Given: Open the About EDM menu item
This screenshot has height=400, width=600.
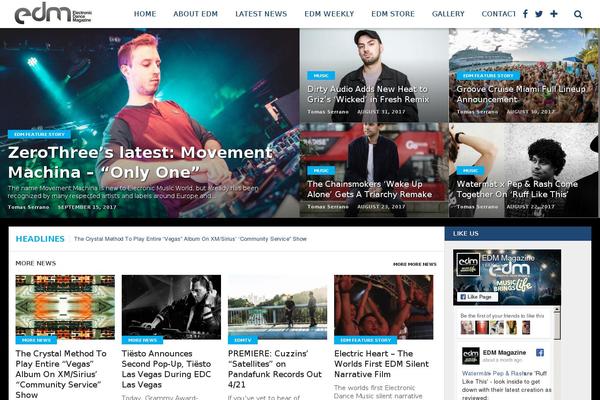Looking at the screenshot, I should (196, 14).
